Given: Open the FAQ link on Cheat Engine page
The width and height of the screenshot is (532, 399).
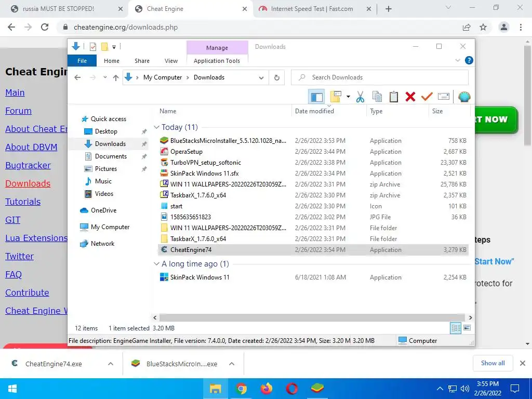Looking at the screenshot, I should 13,274.
